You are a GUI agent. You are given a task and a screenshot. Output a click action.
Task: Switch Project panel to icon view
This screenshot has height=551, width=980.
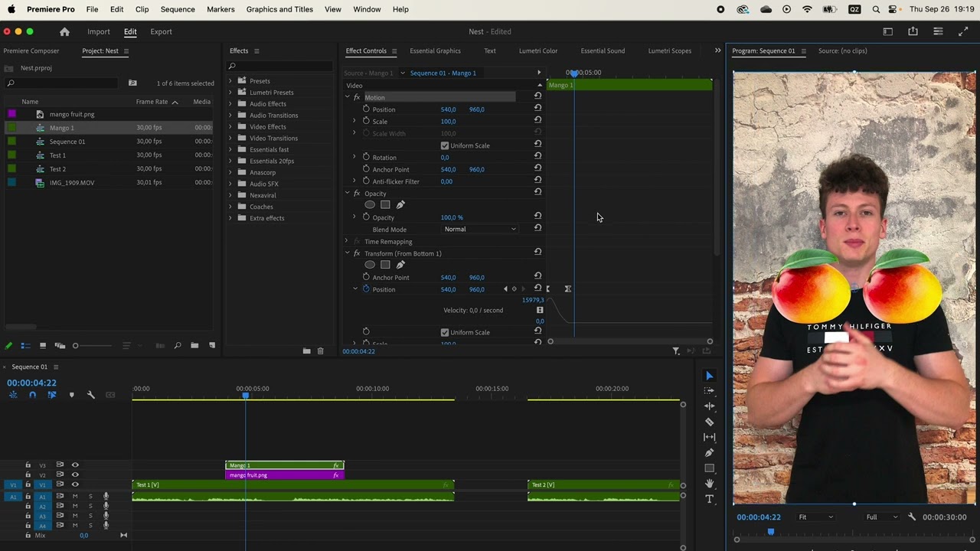(42, 346)
